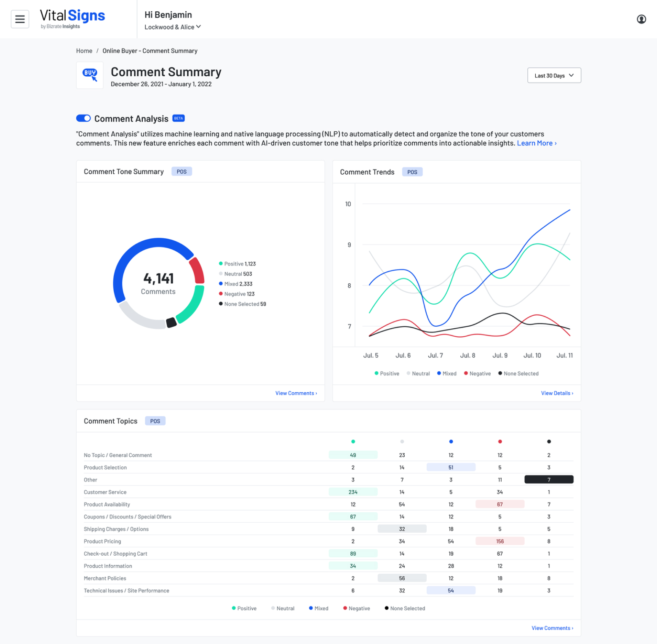Image resolution: width=657 pixels, height=644 pixels.
Task: Disable the Comment Analysis toggle
Action: point(83,118)
